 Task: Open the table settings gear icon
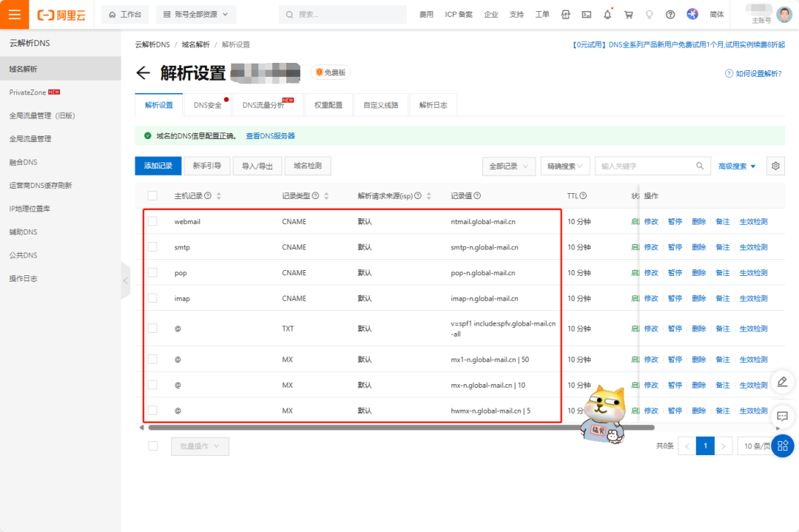tap(775, 166)
